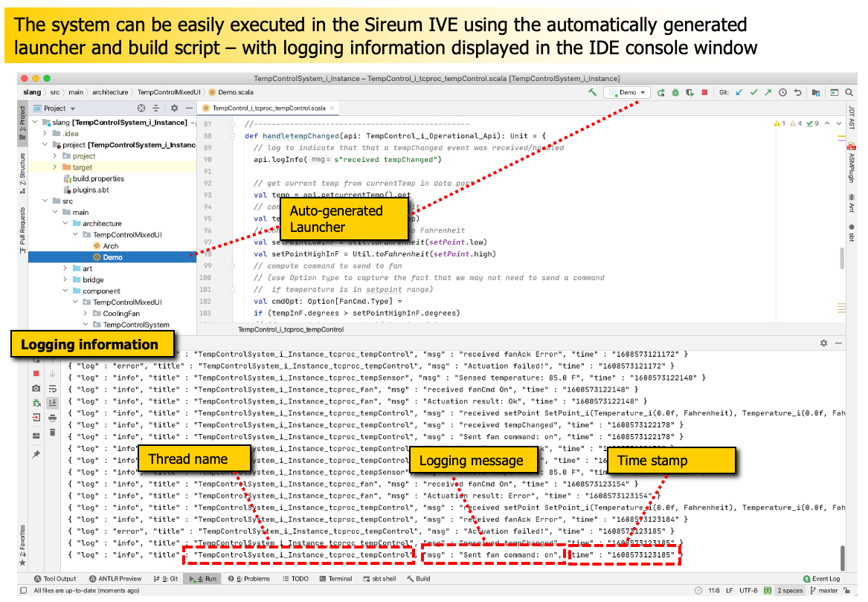Open the Event Log button
Image resolution: width=868 pixels, height=602 pixels.
tap(821, 578)
